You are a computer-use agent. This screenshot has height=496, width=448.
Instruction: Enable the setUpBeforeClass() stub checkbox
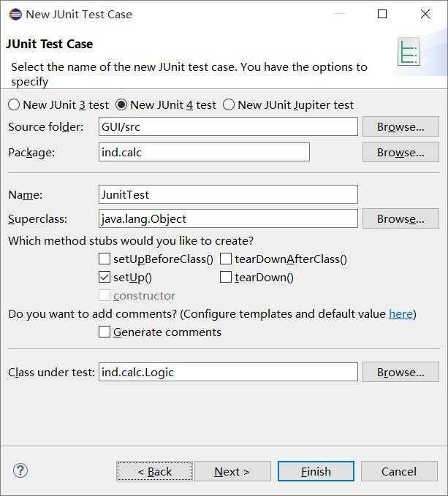105,259
